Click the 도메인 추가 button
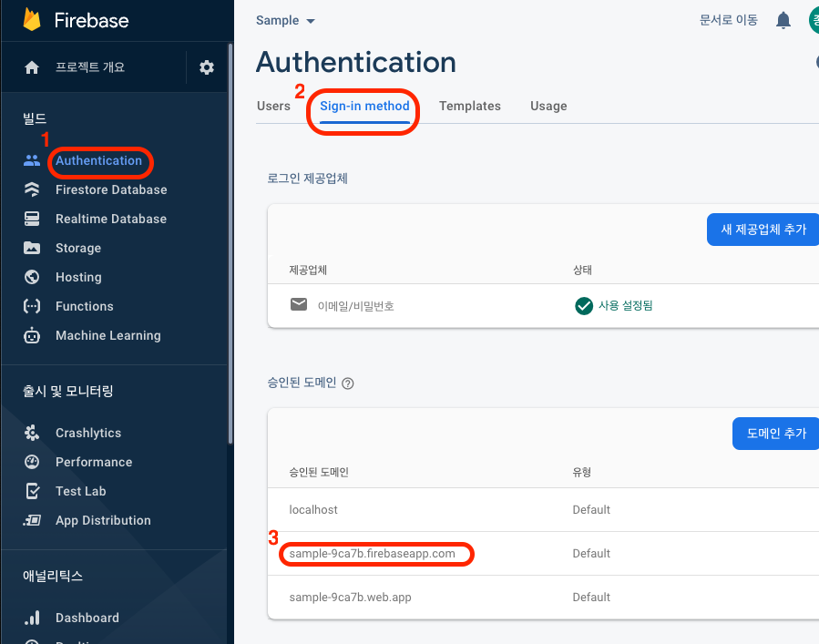Viewport: 819px width, 644px height. 775,434
